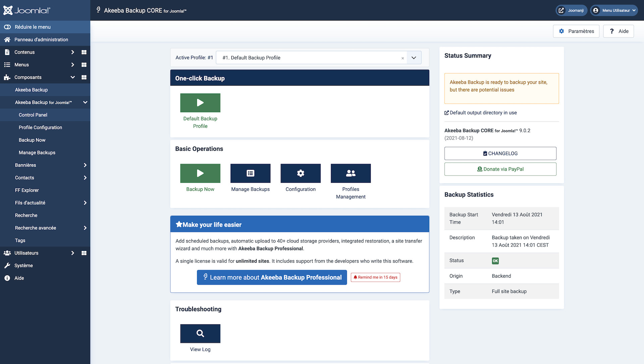Clear the active profile selection

pyautogui.click(x=402, y=58)
